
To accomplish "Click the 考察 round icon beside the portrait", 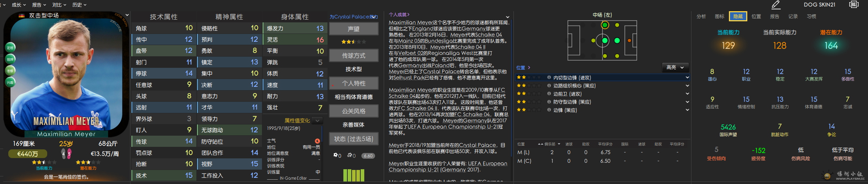I will 10,71.
